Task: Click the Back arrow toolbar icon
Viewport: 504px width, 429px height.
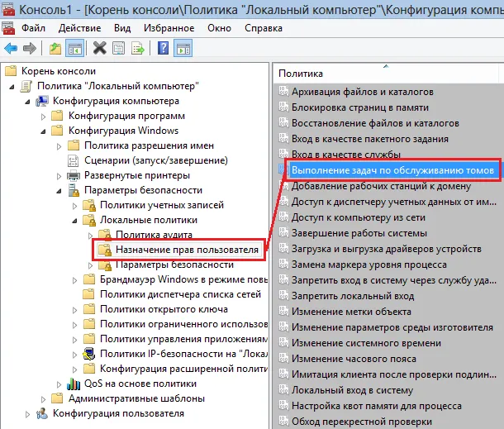Action: 11,49
